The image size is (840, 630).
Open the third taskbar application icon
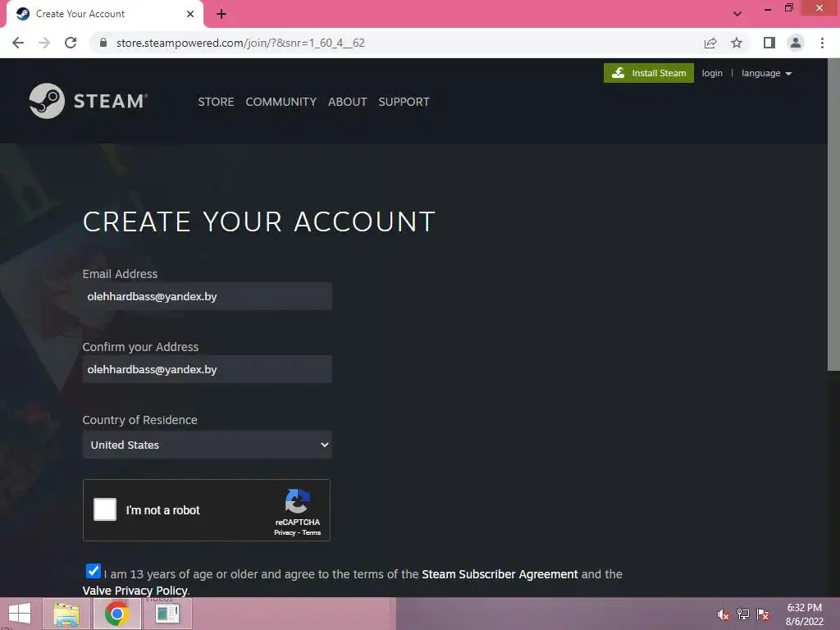coord(167,614)
